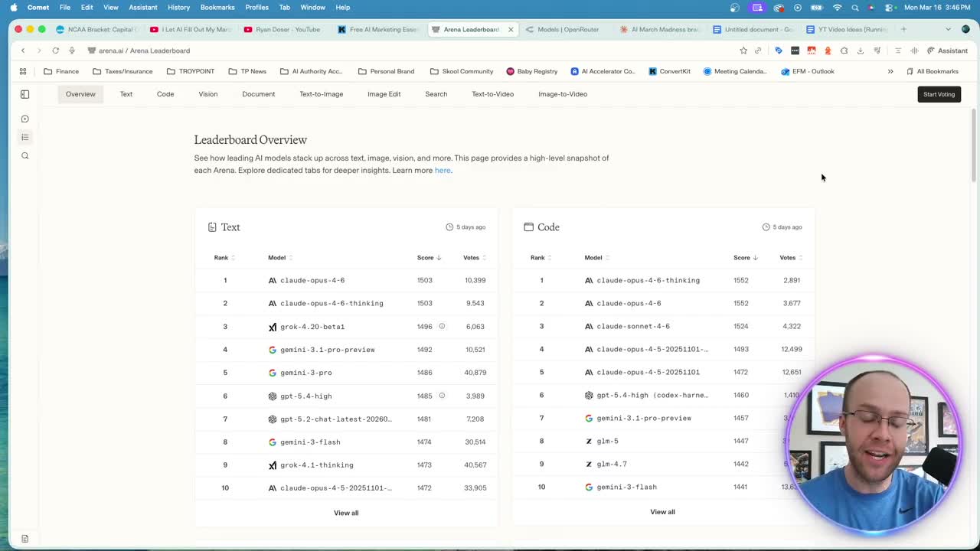Switch to the Untitled document tab
980x551 pixels.
click(x=754, y=29)
